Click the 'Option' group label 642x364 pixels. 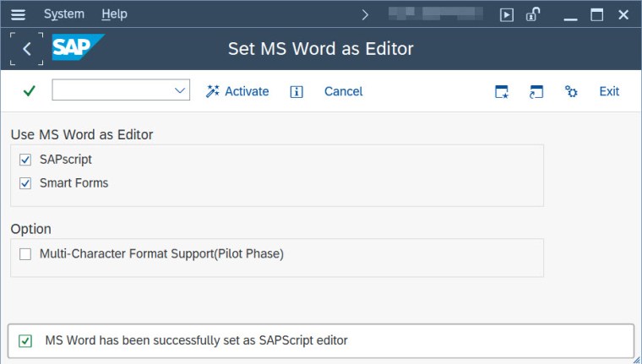click(x=30, y=229)
